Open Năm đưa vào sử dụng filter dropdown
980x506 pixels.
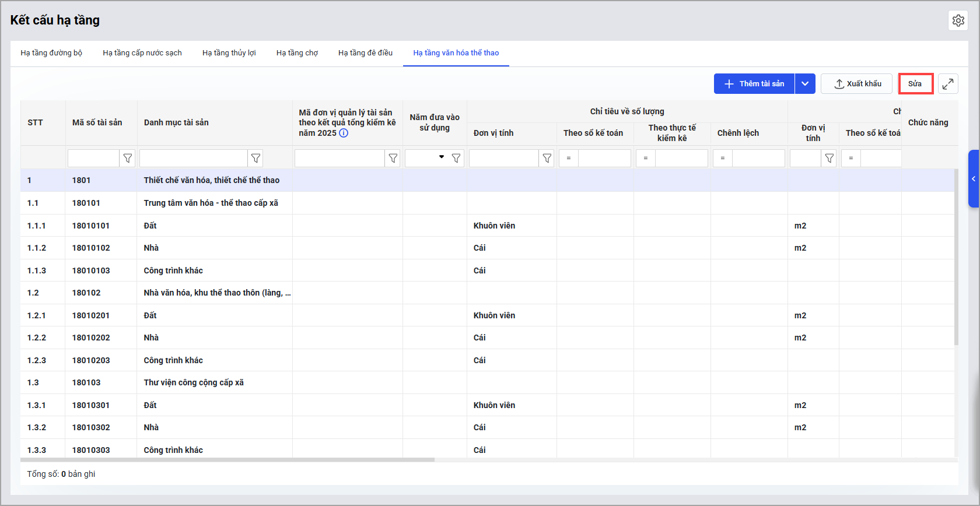pos(441,157)
